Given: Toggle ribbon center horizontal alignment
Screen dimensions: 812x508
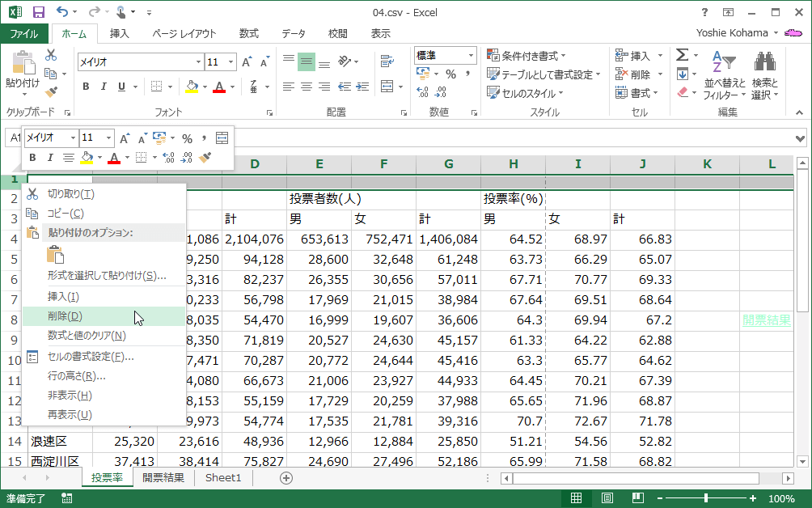Looking at the screenshot, I should (307, 87).
